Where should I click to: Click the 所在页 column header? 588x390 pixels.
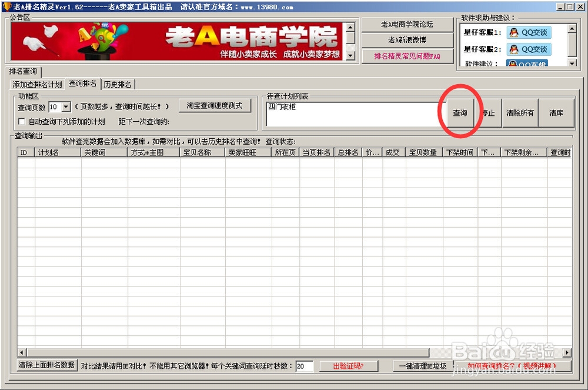point(285,152)
